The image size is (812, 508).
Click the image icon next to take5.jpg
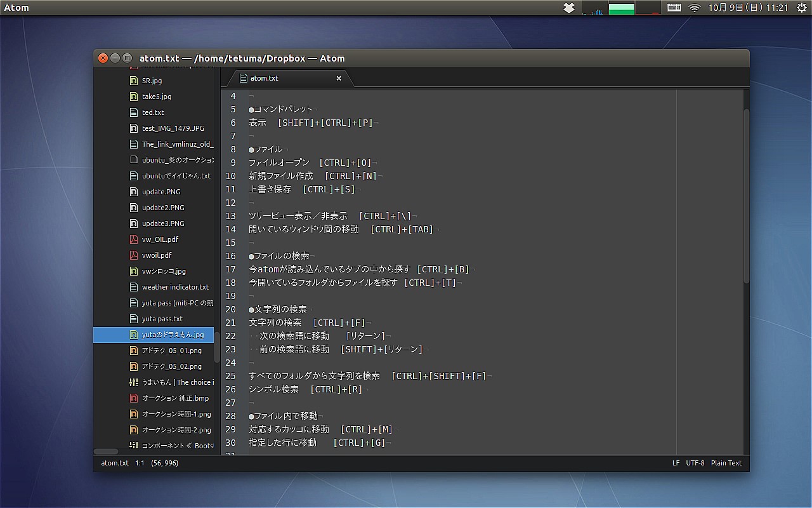[x=133, y=97]
